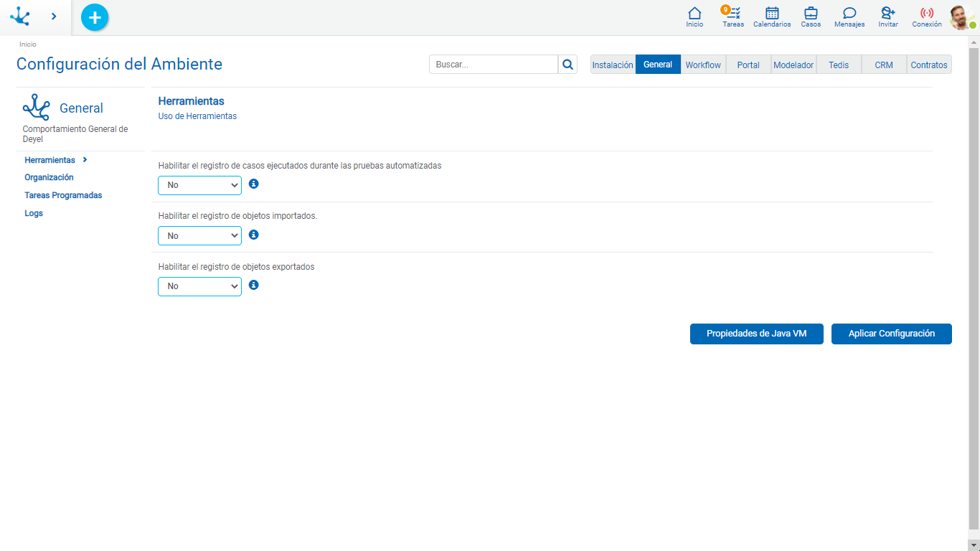Viewport: 980px width, 551px height.
Task: Open Organización in the side menu
Action: point(49,177)
